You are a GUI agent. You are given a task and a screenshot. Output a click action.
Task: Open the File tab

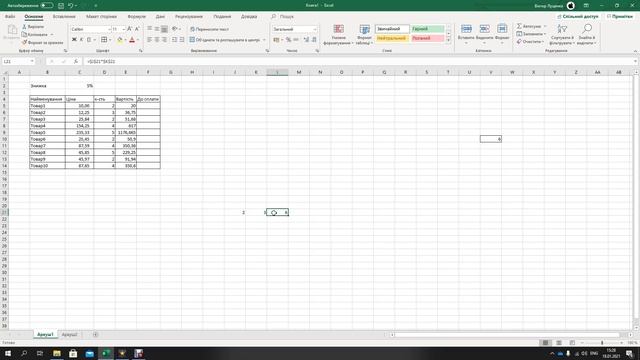point(10,17)
